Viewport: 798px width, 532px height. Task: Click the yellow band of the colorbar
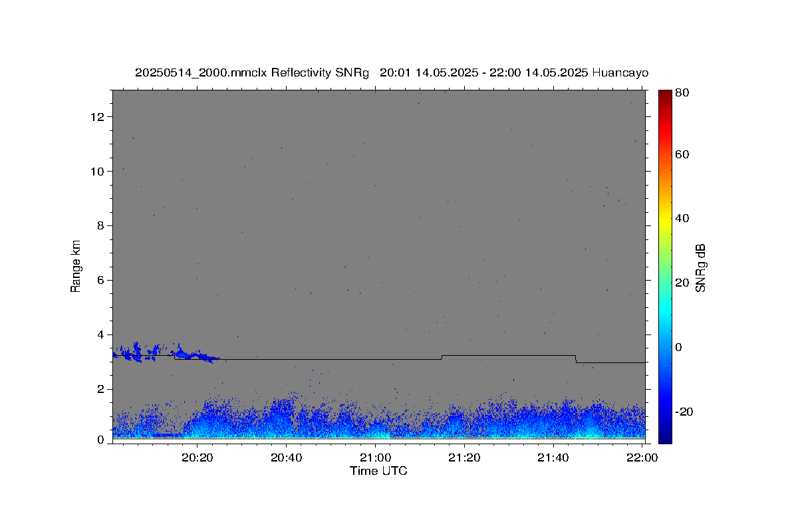665,219
